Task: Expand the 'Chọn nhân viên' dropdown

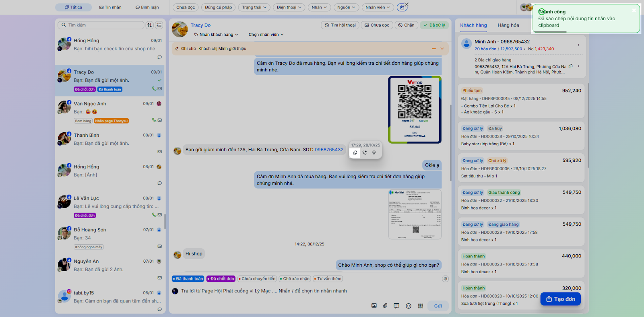Action: coord(266,35)
